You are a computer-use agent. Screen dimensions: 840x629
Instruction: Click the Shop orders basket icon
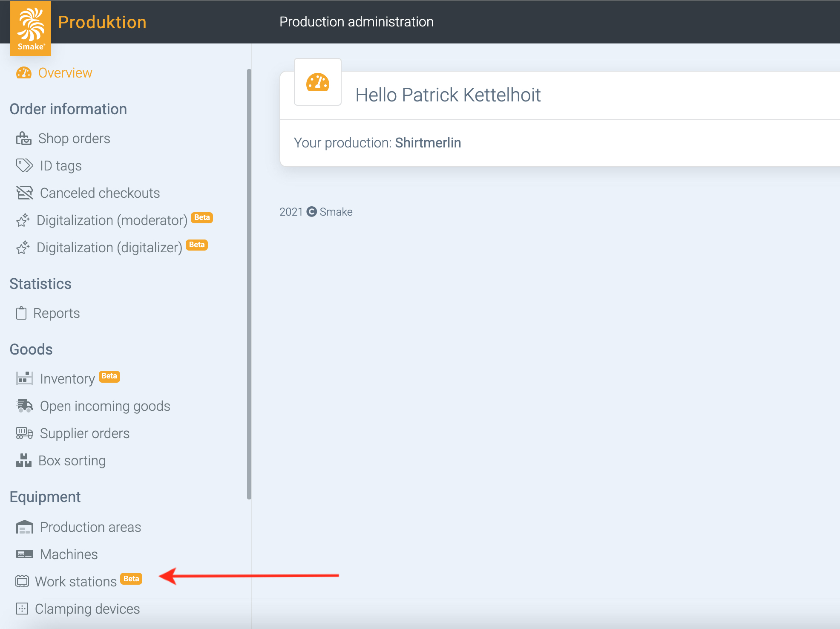(24, 138)
